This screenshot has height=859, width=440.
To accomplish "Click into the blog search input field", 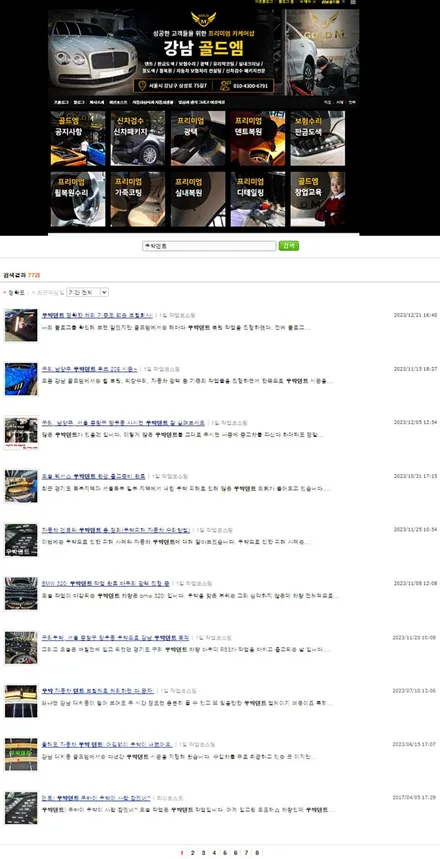I will point(209,246).
